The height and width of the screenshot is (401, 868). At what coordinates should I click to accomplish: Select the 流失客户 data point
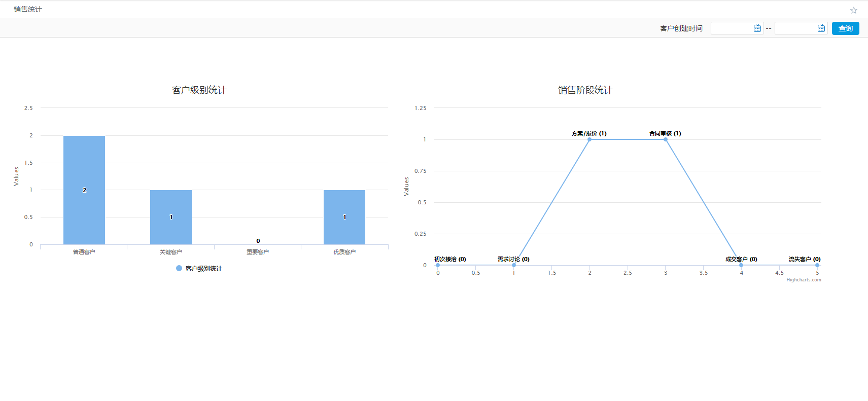(817, 265)
